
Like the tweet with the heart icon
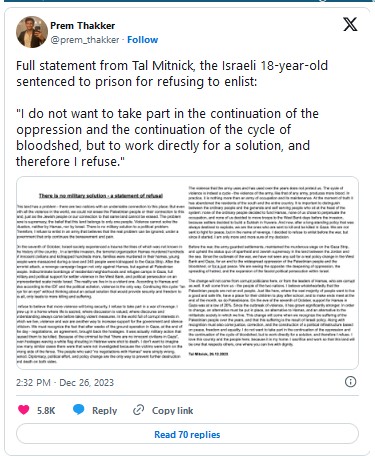point(24,410)
